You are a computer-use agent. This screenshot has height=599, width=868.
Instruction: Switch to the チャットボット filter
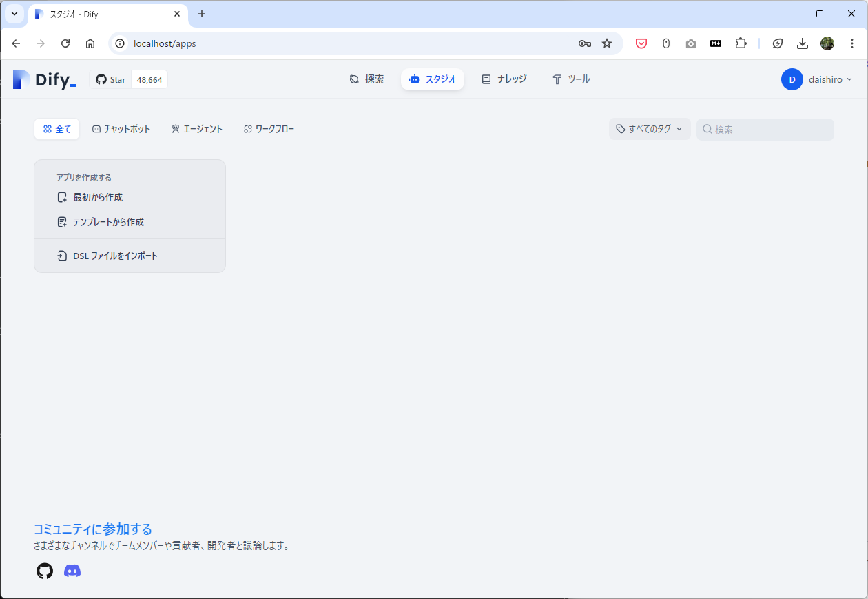tap(122, 129)
